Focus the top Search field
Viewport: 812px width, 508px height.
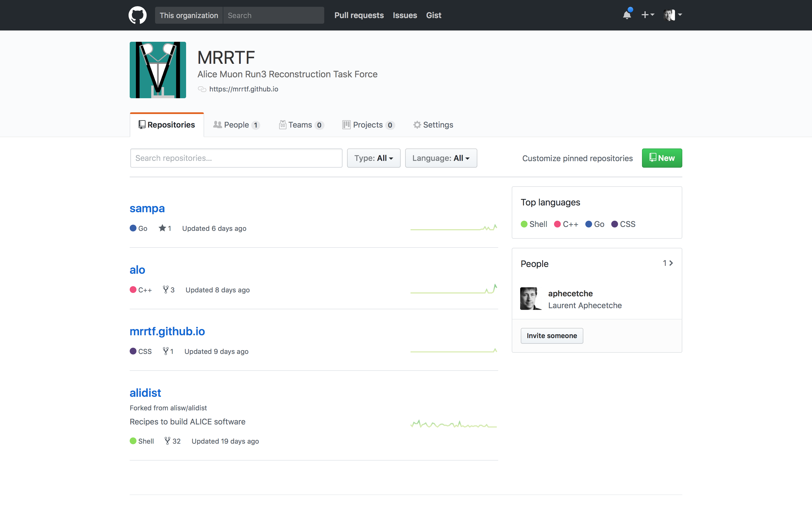pyautogui.click(x=273, y=15)
